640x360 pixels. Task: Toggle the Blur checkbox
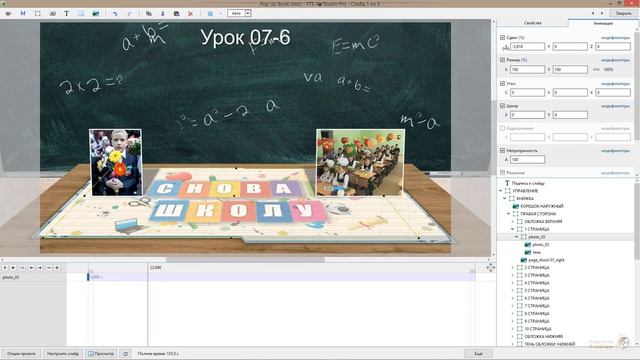pos(502,173)
